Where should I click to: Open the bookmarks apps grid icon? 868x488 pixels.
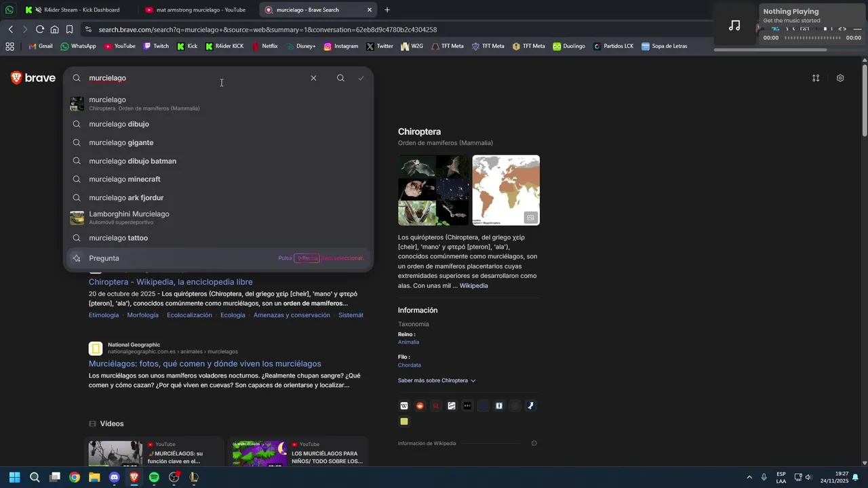[x=9, y=46]
